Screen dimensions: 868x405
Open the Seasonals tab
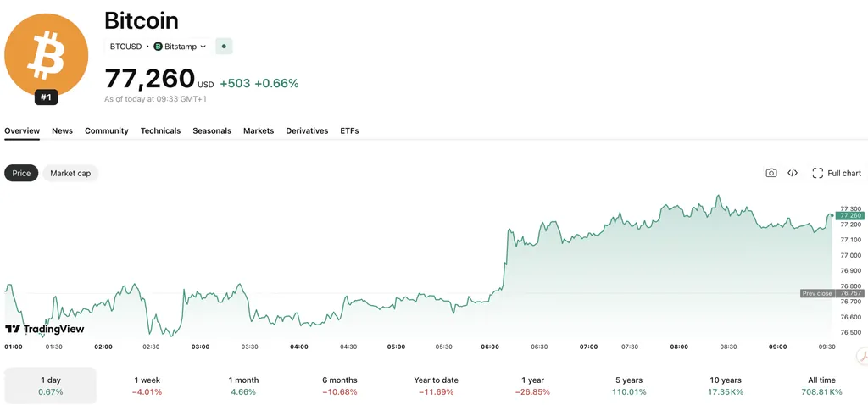[x=212, y=131]
